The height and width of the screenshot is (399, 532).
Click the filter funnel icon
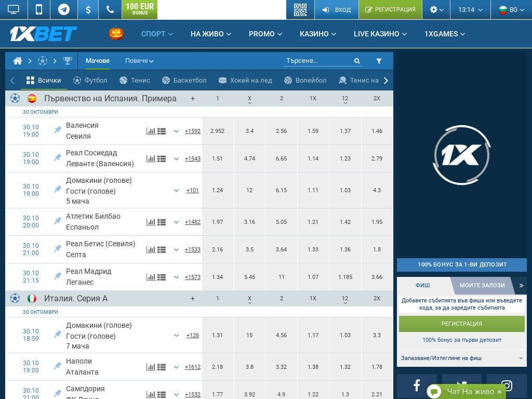(379, 61)
